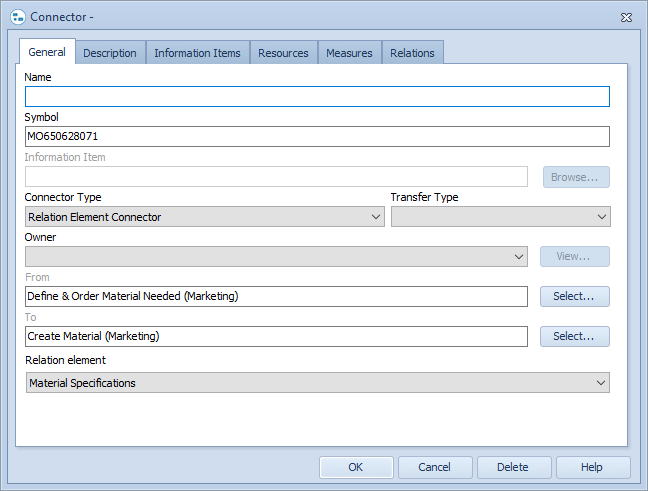Cancel the connector dialog
The width and height of the screenshot is (648, 491).
pos(435,467)
